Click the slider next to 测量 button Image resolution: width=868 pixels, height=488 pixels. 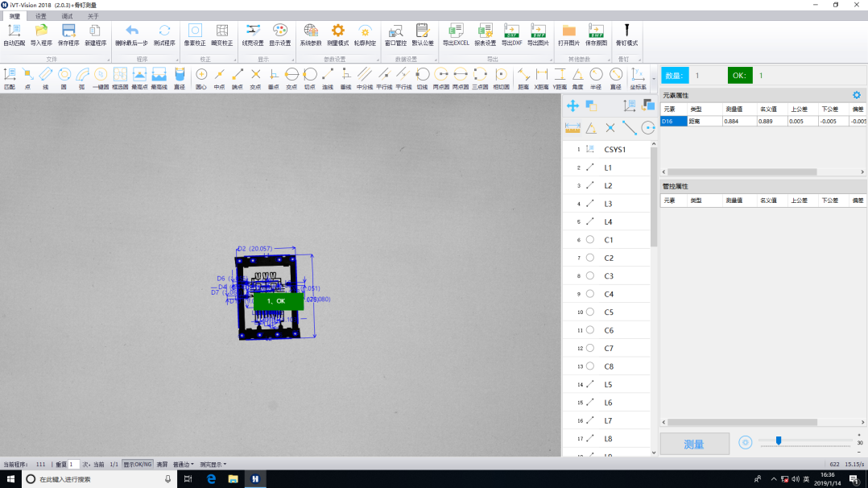(x=779, y=440)
